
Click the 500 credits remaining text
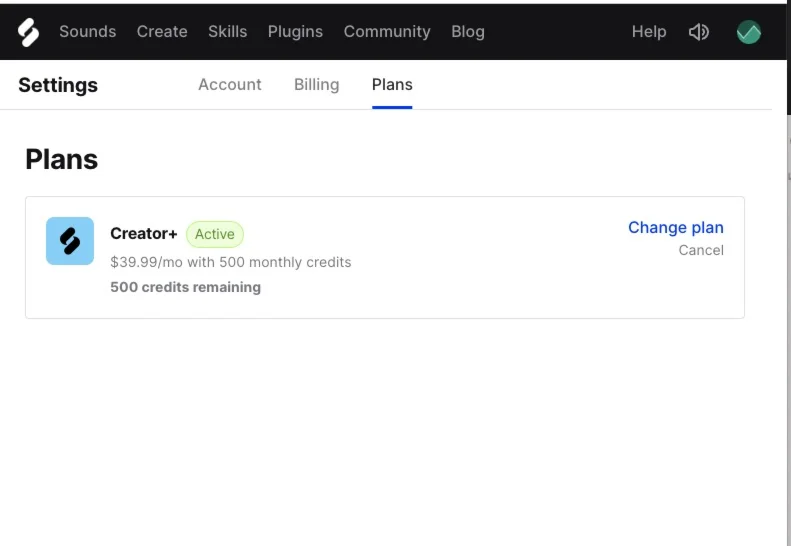click(185, 287)
